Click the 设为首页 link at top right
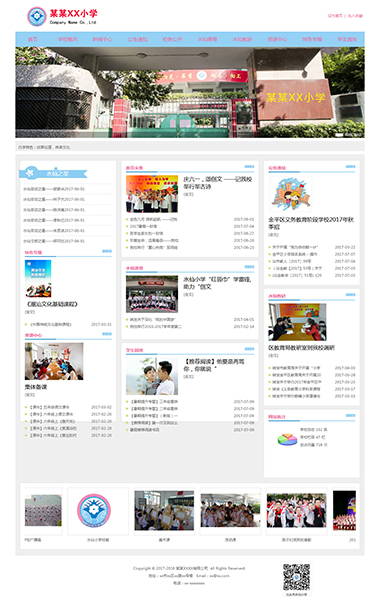 (335, 16)
